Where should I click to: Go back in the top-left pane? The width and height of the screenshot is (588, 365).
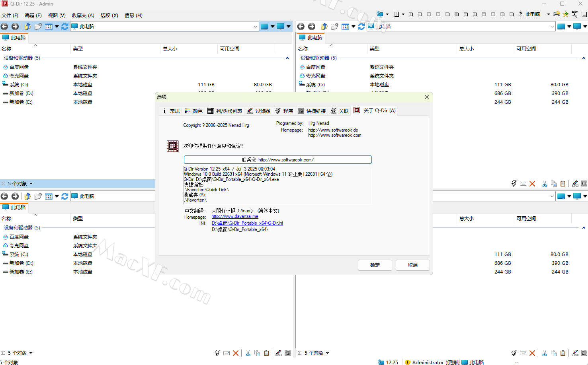click(4, 27)
